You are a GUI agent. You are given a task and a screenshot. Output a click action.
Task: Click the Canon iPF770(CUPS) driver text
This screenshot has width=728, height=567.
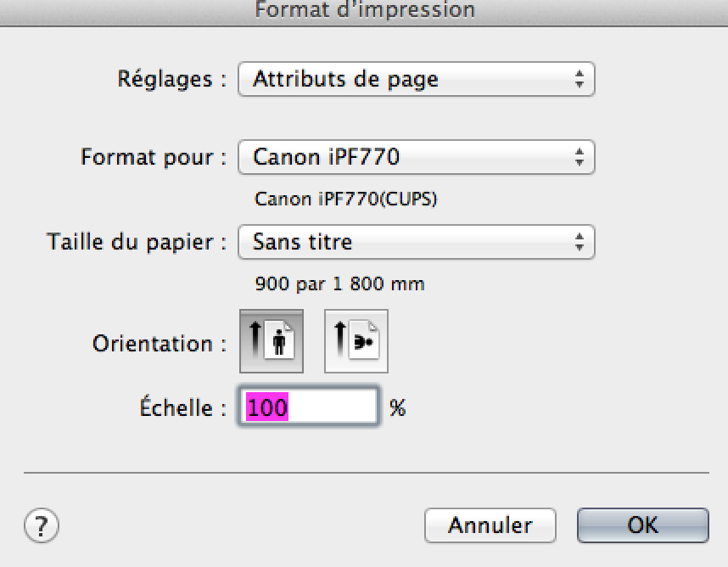(x=346, y=200)
